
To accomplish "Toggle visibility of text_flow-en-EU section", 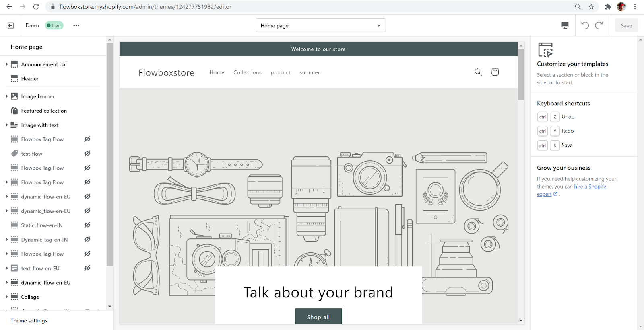I will point(87,268).
